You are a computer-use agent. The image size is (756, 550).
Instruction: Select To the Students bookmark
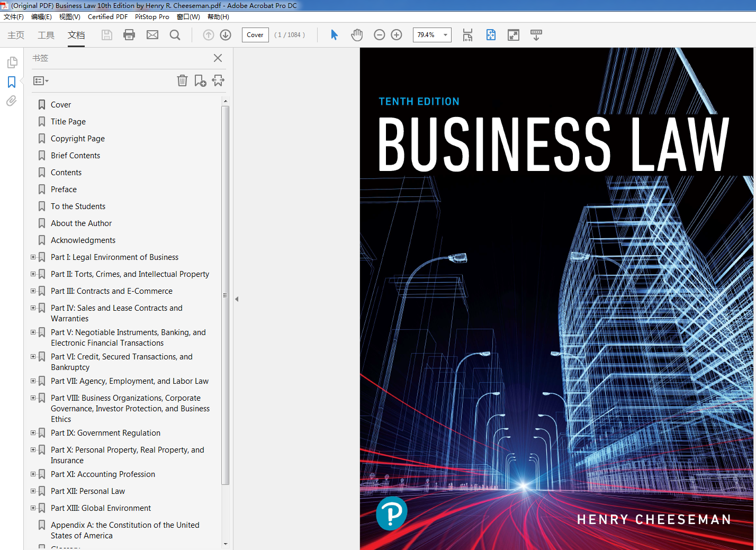[78, 206]
